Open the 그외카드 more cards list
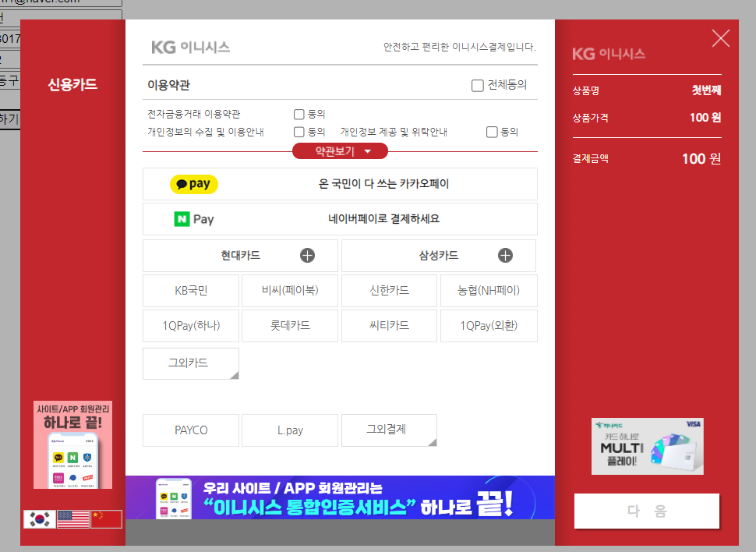 pyautogui.click(x=191, y=363)
